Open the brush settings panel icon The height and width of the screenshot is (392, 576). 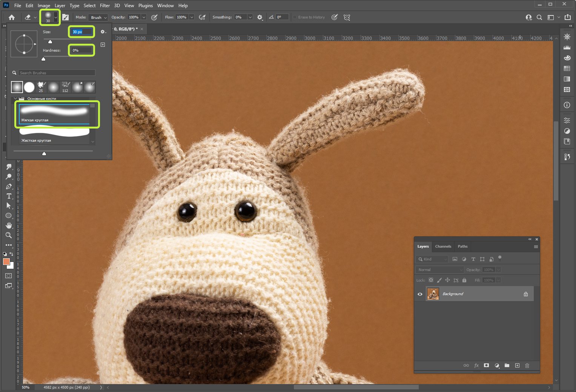[x=65, y=17]
